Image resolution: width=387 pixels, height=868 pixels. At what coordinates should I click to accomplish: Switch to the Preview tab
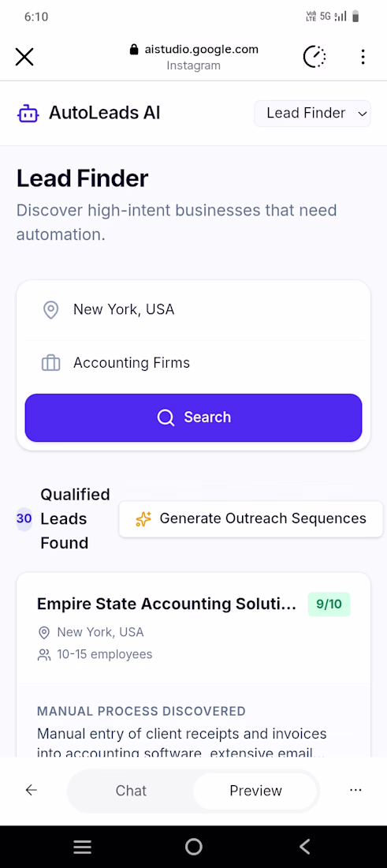(x=255, y=791)
